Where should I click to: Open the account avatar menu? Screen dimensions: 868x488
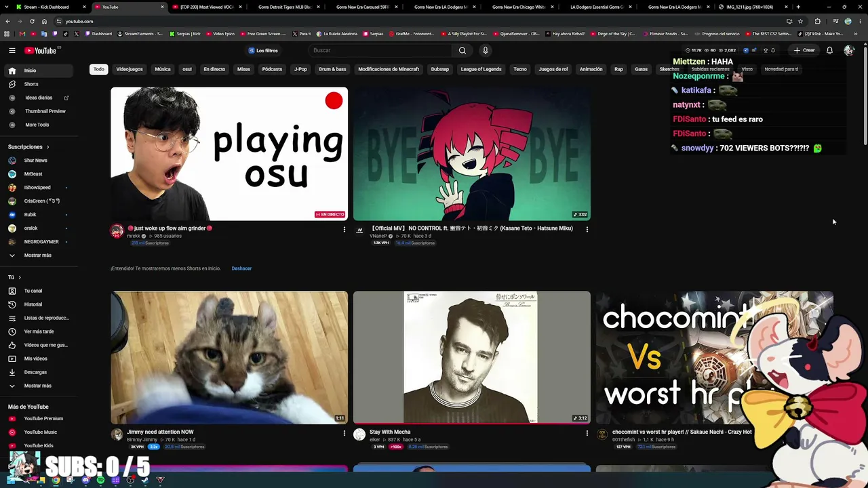(849, 50)
